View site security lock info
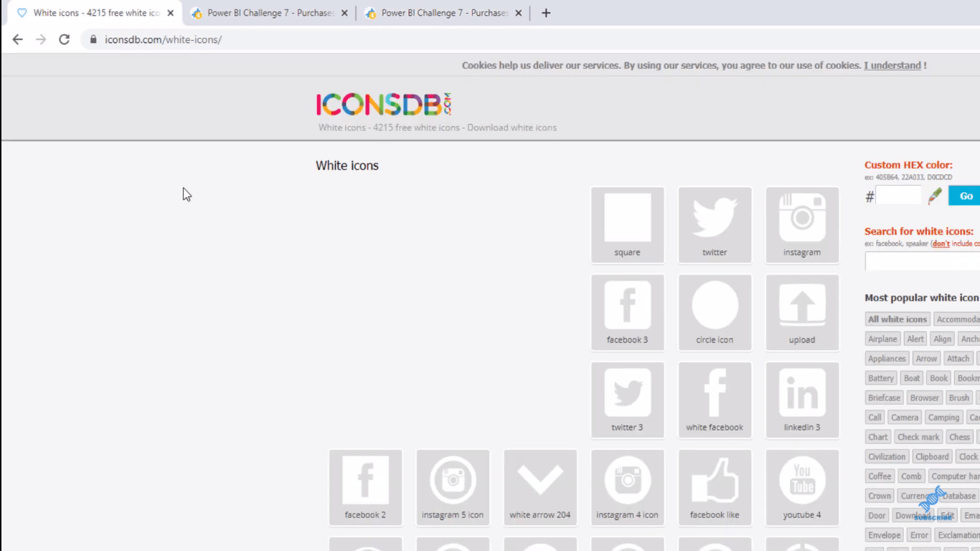 93,39
